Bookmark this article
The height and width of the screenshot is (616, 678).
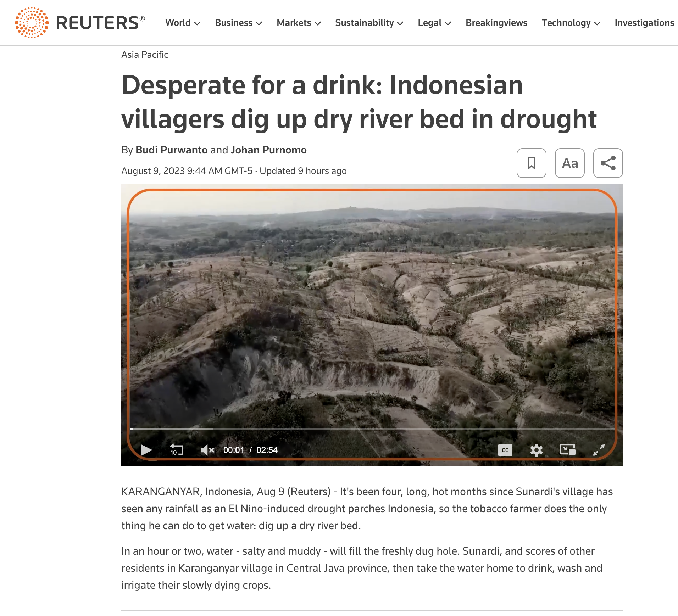(531, 163)
